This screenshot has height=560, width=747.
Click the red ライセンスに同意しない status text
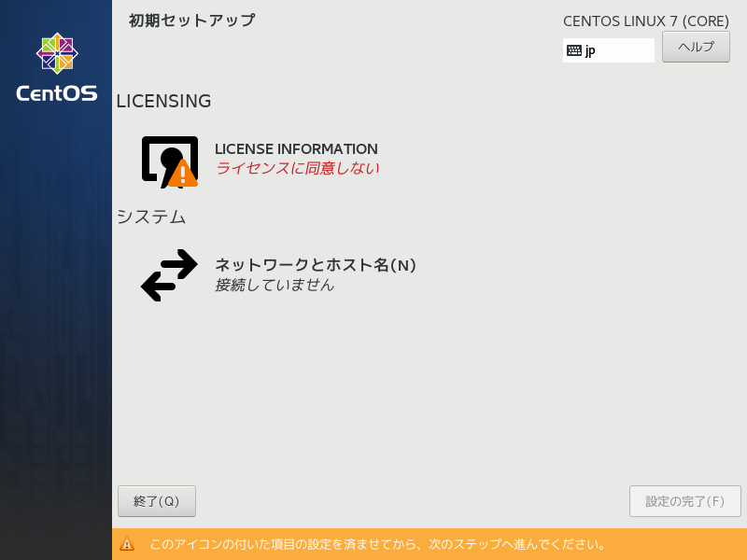[297, 168]
